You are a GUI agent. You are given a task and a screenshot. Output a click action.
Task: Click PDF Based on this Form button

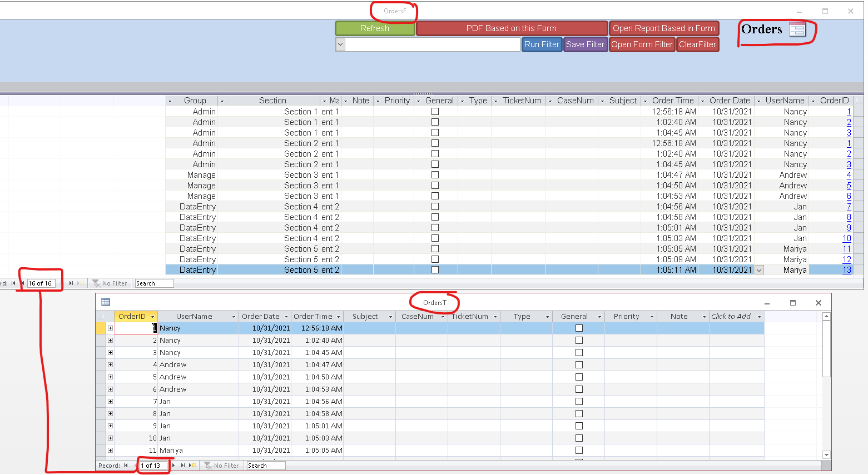(x=512, y=28)
